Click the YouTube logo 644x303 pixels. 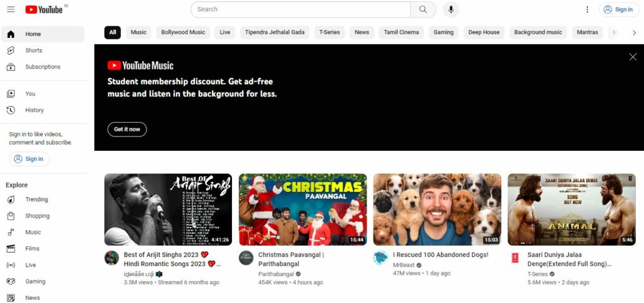point(44,9)
